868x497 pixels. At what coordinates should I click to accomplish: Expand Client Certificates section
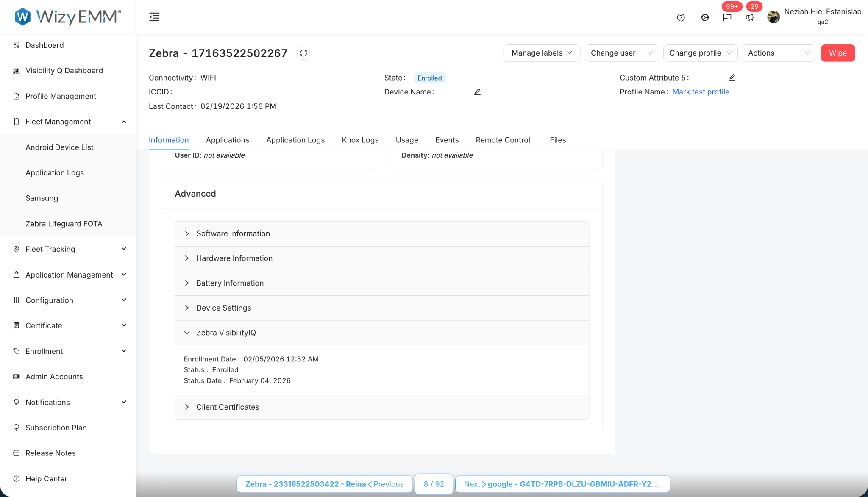tap(228, 407)
